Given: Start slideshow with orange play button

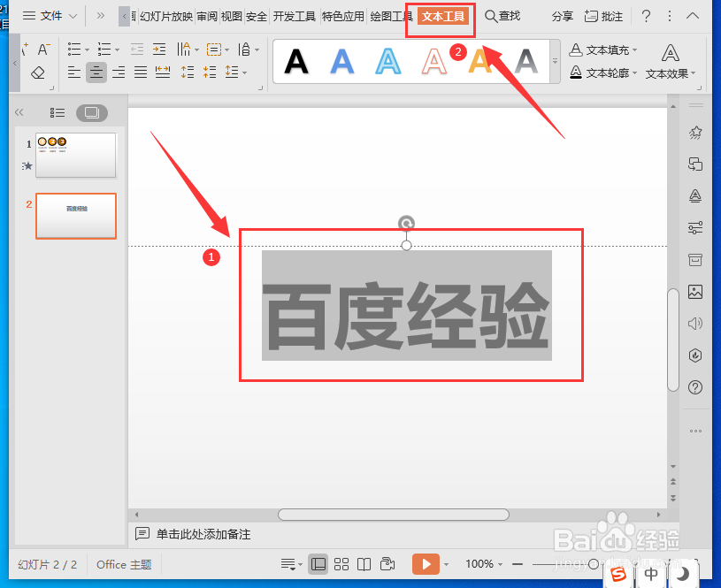Looking at the screenshot, I should (x=426, y=564).
